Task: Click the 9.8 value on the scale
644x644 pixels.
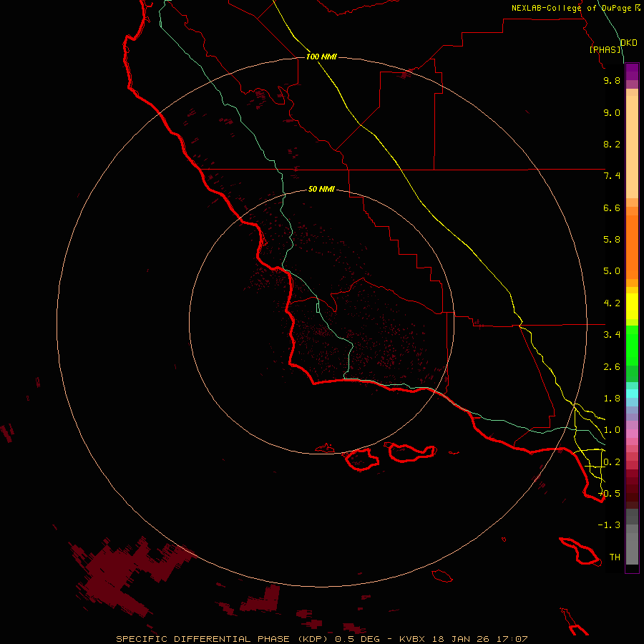Action: coord(612,80)
